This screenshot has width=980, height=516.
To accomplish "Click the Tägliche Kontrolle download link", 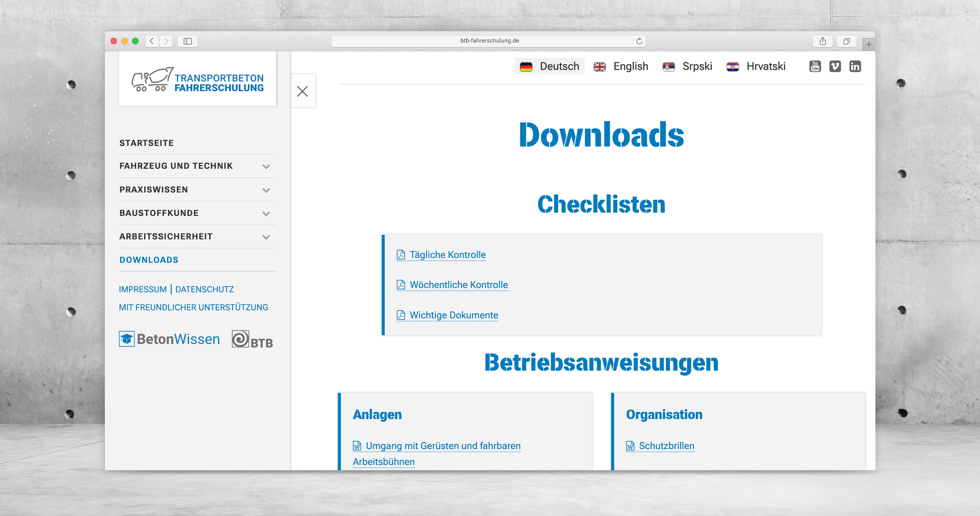I will pyautogui.click(x=448, y=254).
